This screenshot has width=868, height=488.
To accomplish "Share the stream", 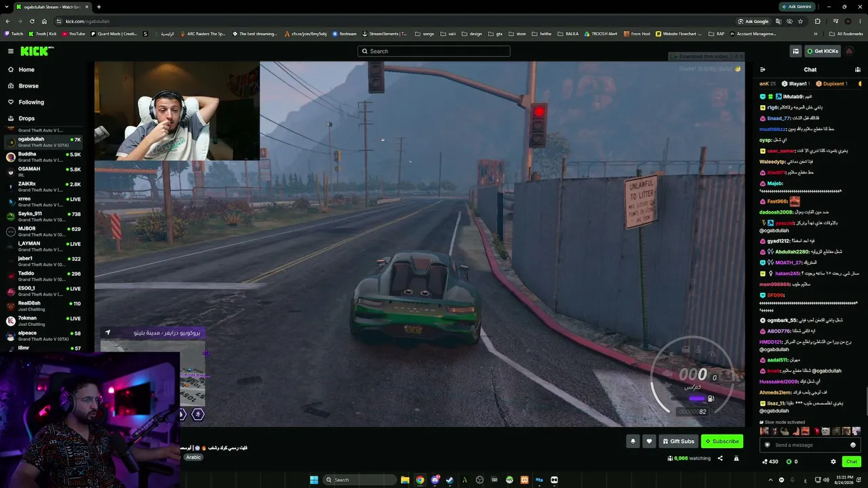I will coord(720,458).
